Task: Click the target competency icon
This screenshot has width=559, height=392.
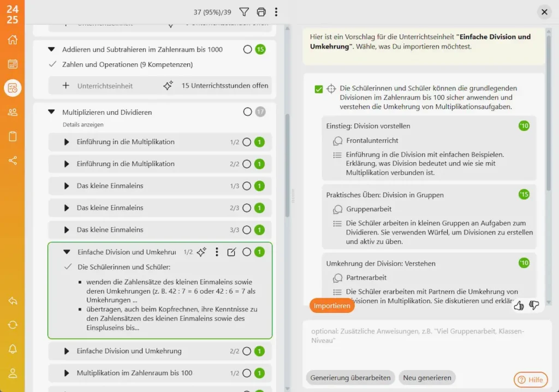Action: click(331, 88)
